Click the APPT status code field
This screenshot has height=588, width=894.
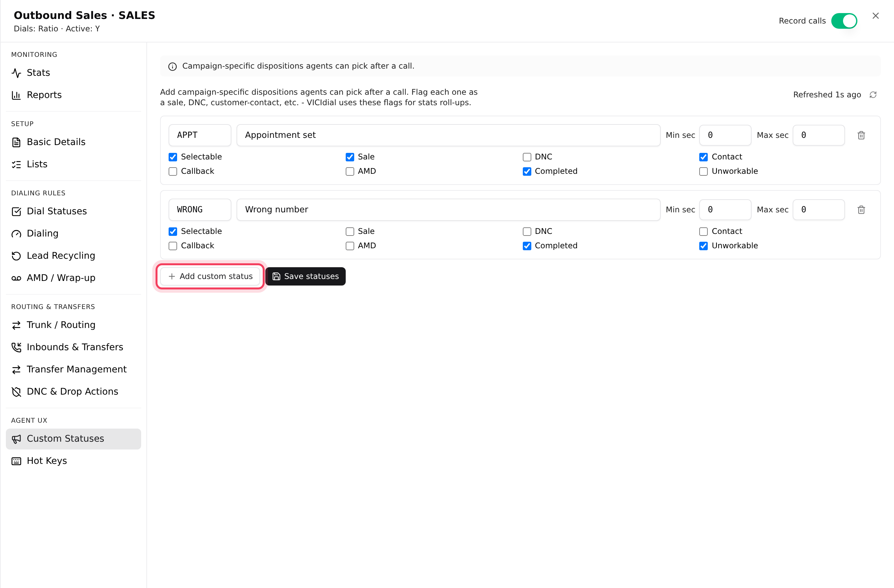click(200, 135)
